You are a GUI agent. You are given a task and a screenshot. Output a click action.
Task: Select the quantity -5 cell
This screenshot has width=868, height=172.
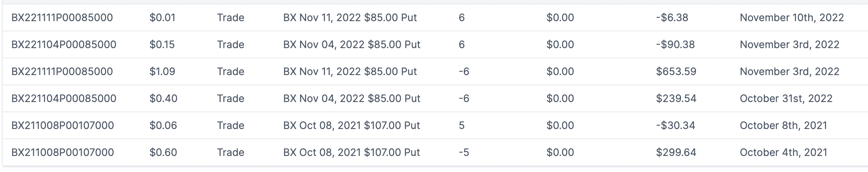tap(464, 152)
